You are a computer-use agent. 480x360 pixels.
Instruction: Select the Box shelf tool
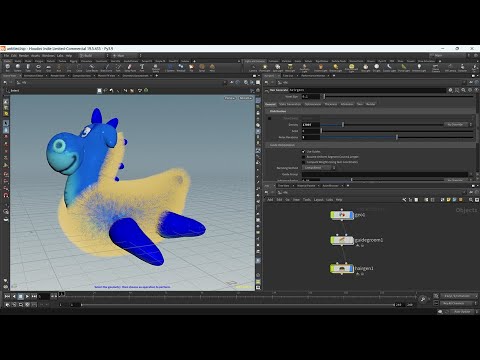7,68
